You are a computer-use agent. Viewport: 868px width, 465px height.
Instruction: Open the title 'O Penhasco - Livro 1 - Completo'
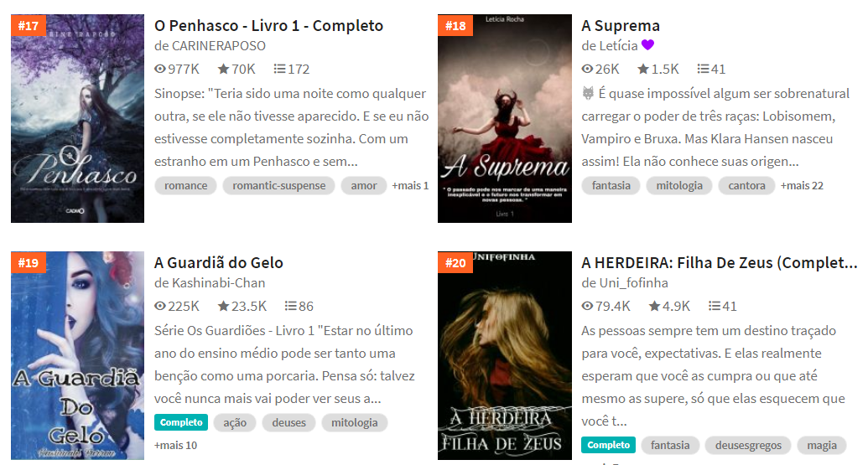tap(268, 26)
